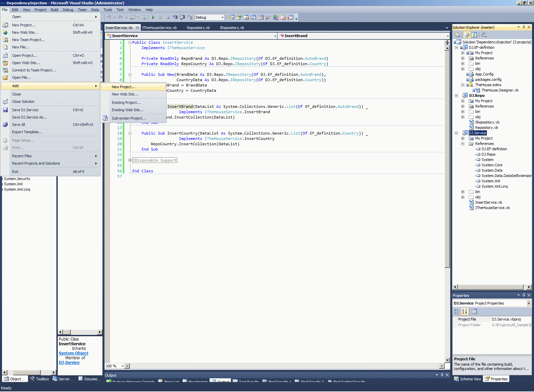Open the editor zoom 100 % dropdown
The height and width of the screenshot is (392, 534).
(122, 366)
